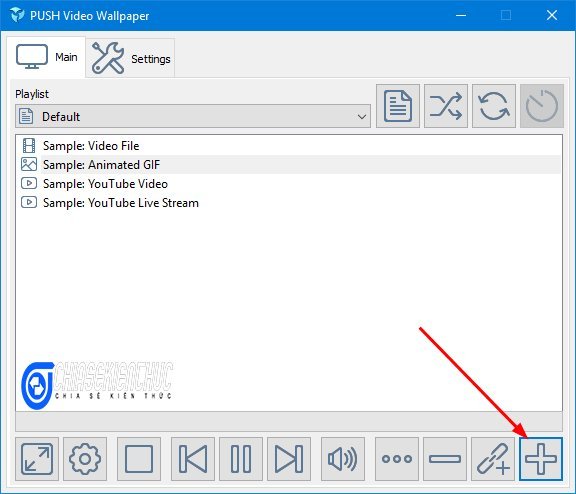Click the fullscreen expand arrows icon
The width and height of the screenshot is (576, 494).
37,459
